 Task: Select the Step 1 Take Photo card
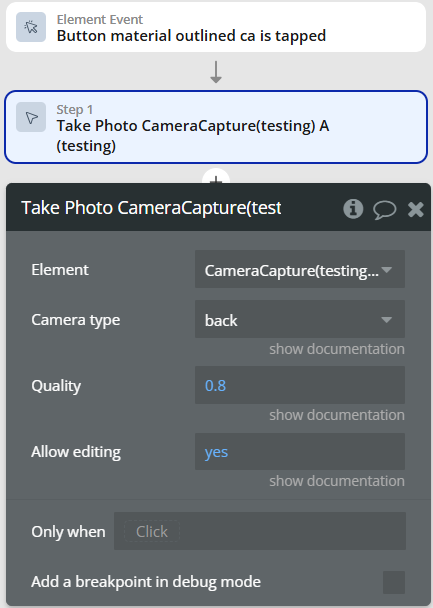coord(216,127)
